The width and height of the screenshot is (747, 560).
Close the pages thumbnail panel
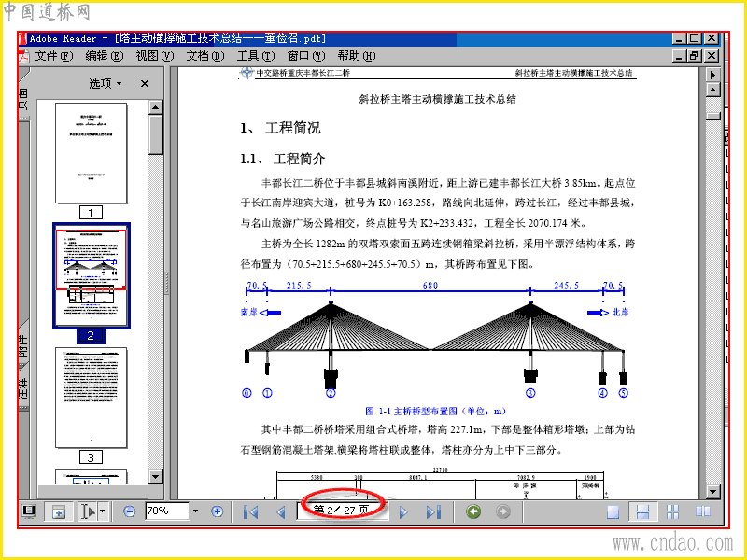point(145,84)
